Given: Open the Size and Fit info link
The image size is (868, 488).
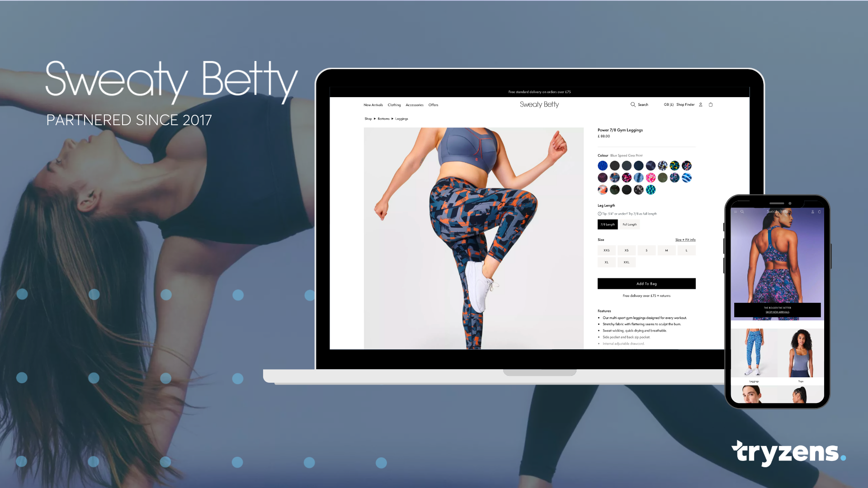Looking at the screenshot, I should pos(685,239).
